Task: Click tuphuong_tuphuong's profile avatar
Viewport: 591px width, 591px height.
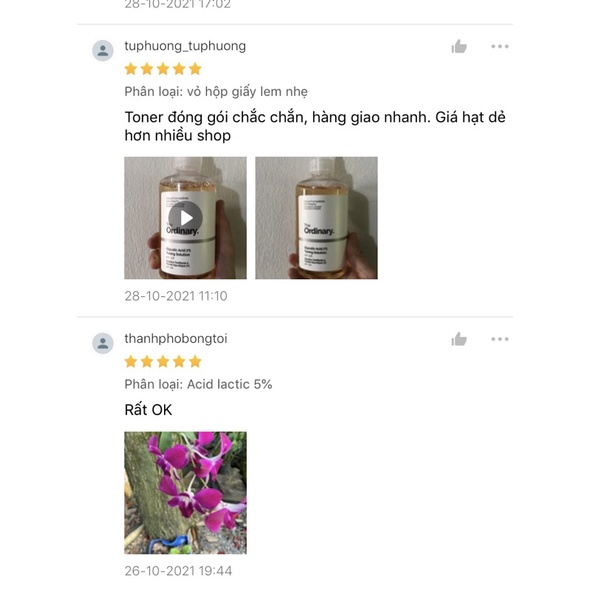Action: (x=103, y=51)
